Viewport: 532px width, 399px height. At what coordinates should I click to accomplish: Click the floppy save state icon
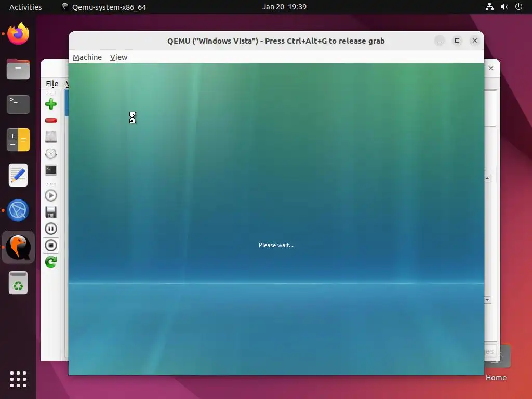(51, 212)
